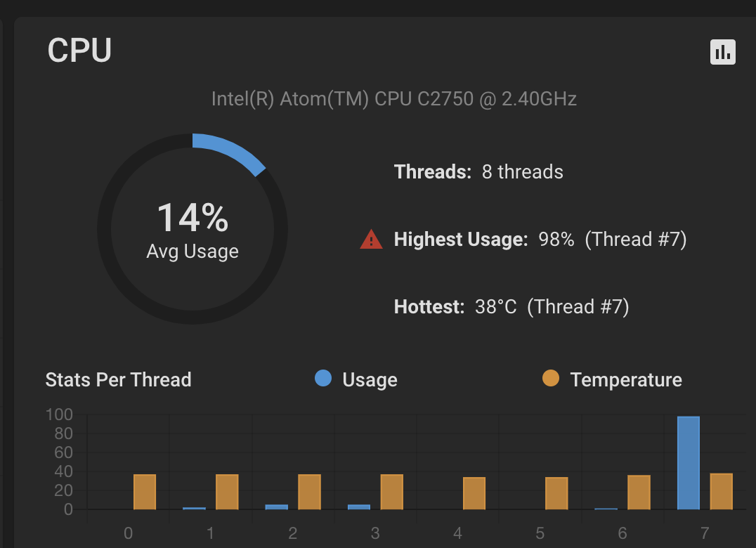This screenshot has height=548, width=756.
Task: Click thread 1 temperature bar
Action: [227, 492]
